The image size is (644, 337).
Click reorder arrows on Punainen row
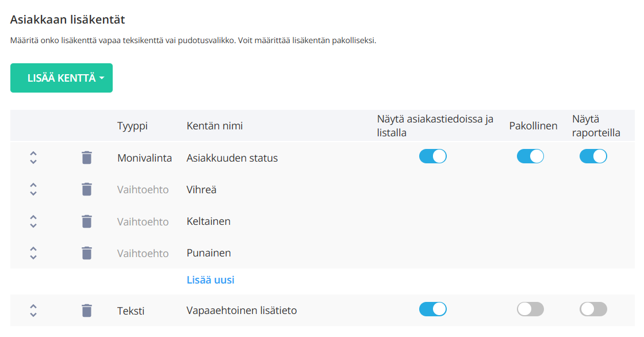point(33,253)
